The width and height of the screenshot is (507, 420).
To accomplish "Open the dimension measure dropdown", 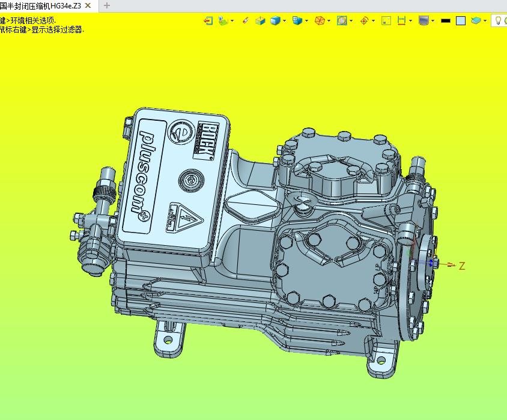I will click(411, 21).
